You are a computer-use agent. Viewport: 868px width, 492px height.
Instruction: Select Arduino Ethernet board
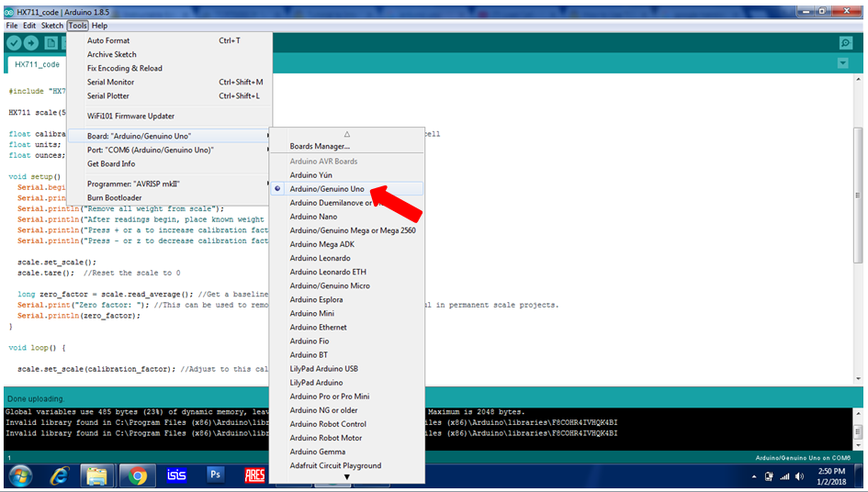(347, 327)
